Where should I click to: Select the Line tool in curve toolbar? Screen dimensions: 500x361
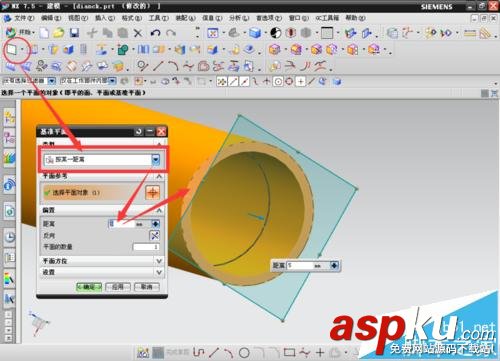point(158,66)
